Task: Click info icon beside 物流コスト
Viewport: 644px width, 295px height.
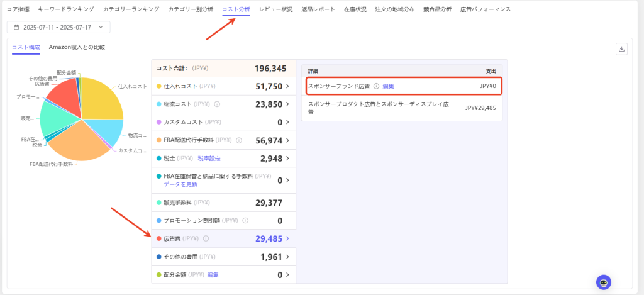Action: pos(217,104)
